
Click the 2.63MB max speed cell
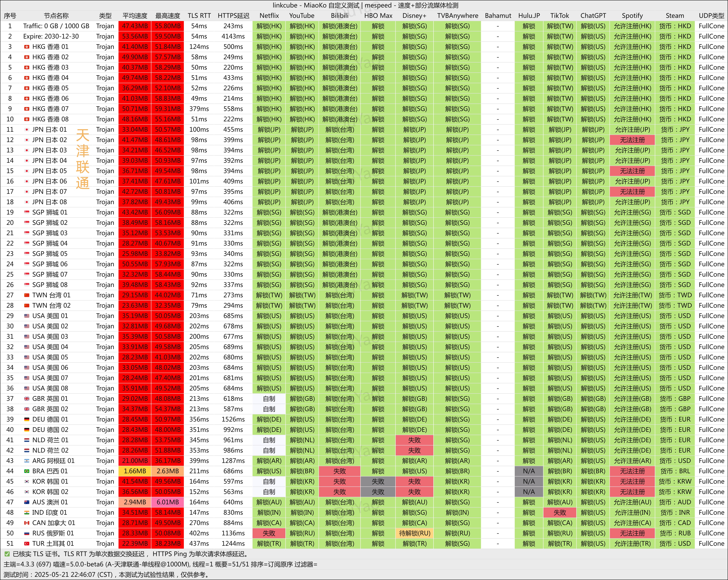click(167, 471)
